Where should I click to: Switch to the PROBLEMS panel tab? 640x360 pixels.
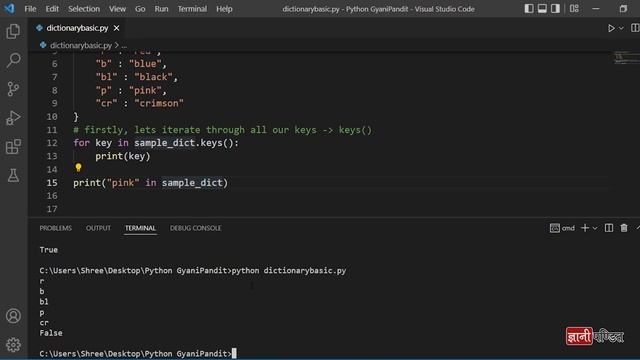tap(56, 228)
